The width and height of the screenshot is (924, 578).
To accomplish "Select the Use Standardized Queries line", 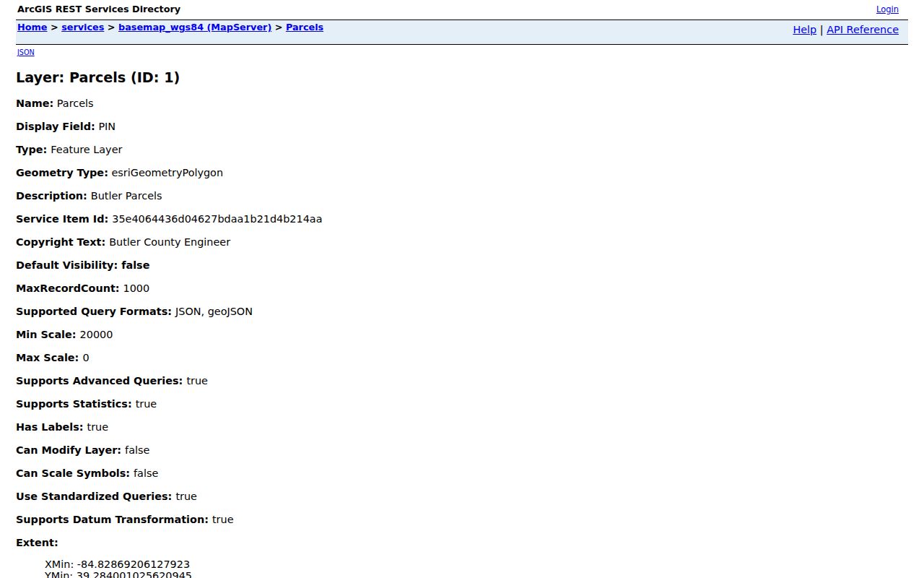I will point(106,496).
